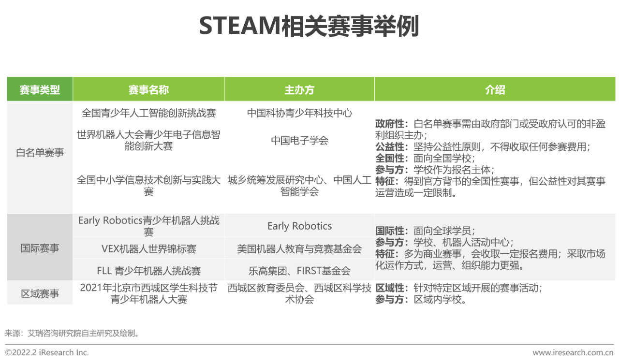Open the www.iresearch.com.cn link
This screenshot has height=364, width=619.
point(573,352)
